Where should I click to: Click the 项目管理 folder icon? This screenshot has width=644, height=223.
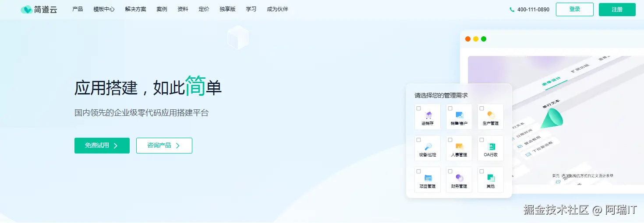(x=428, y=178)
